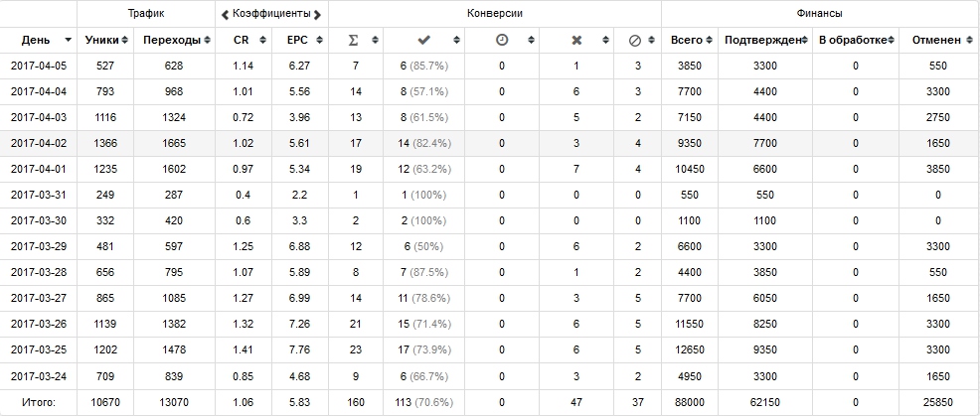Click the 2017-03-25 row date cell

tap(39, 349)
